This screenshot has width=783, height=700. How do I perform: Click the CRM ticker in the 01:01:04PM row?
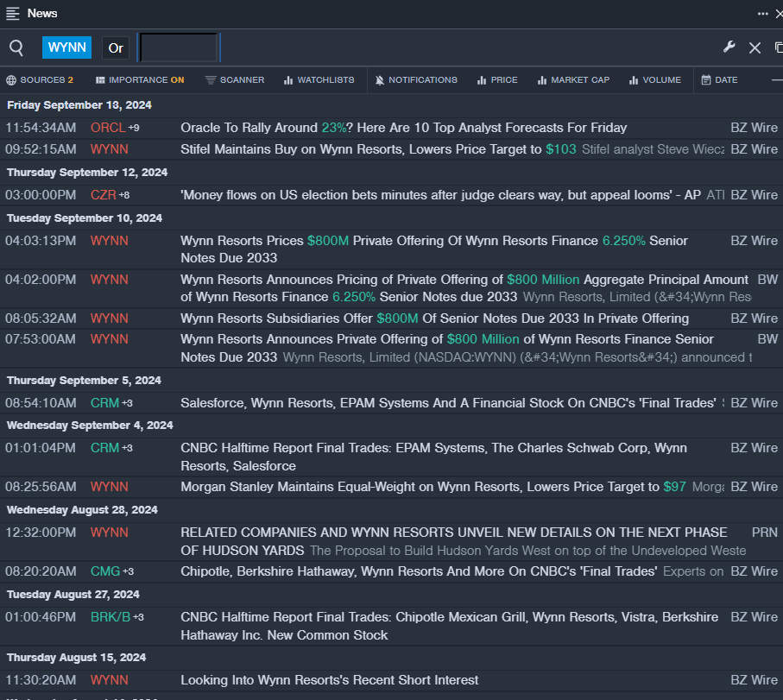(x=104, y=448)
